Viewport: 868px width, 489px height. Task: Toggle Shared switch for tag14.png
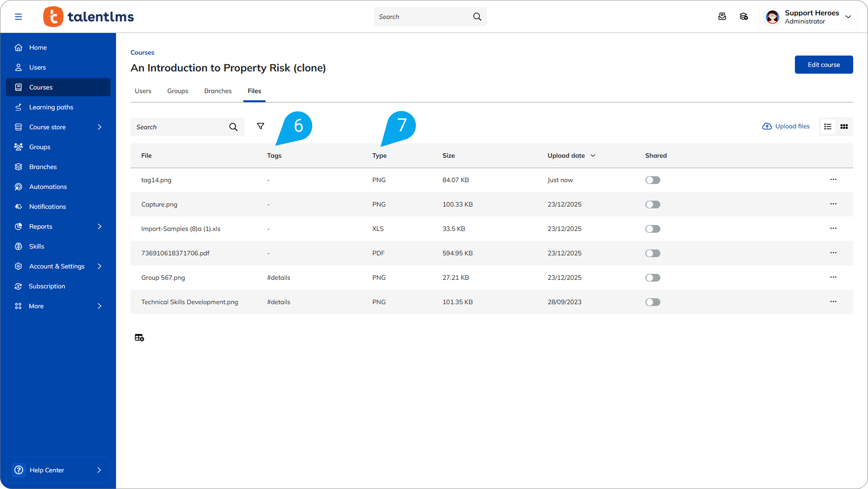tap(652, 180)
